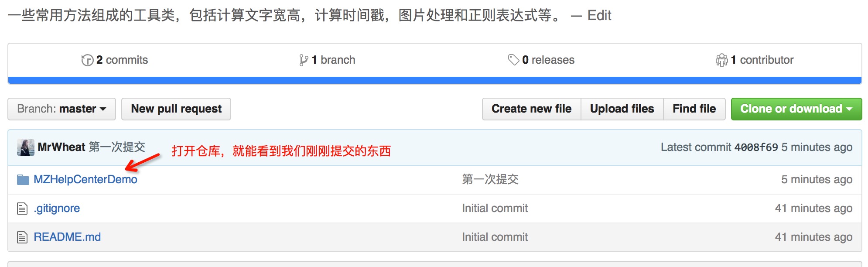Screen dimensions: 868x267
Task: Click the Edit description link
Action: [x=599, y=16]
